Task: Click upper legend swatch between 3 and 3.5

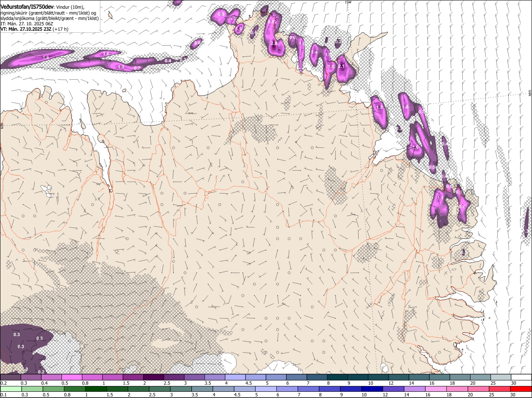Action: click(x=194, y=377)
